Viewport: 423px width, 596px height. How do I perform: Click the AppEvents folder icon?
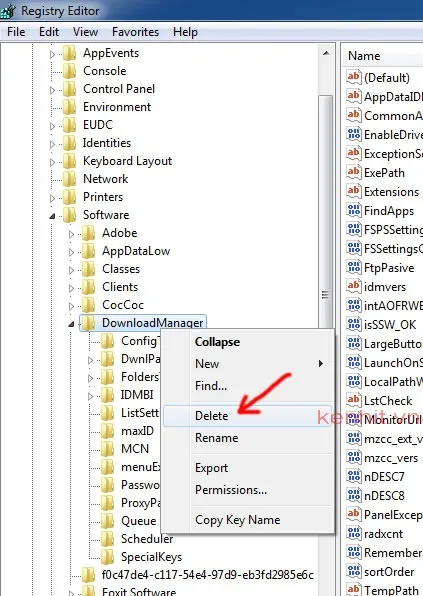pyautogui.click(x=70, y=53)
